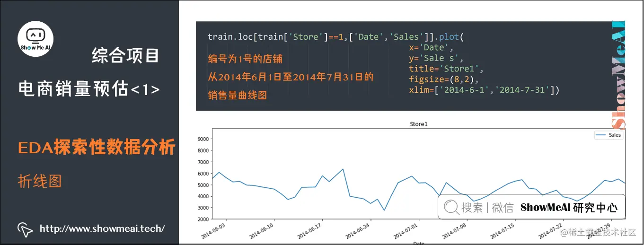Click the title='Store1' code argument
This screenshot has width=644, height=245.
[446, 69]
